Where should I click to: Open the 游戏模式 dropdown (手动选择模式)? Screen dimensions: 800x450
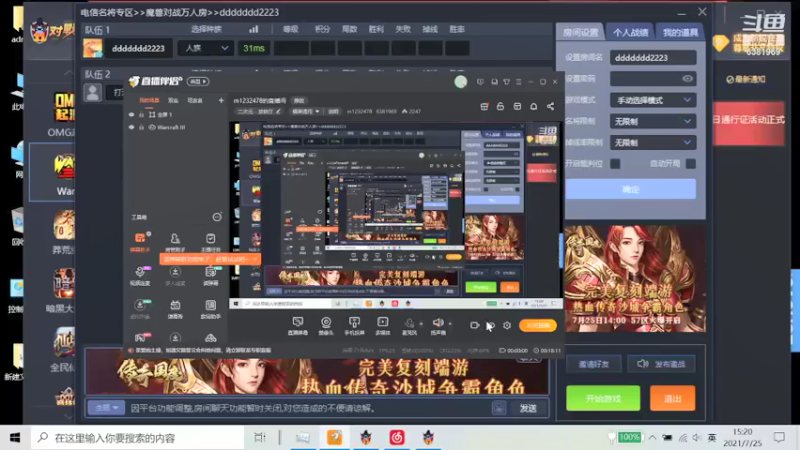coord(653,100)
